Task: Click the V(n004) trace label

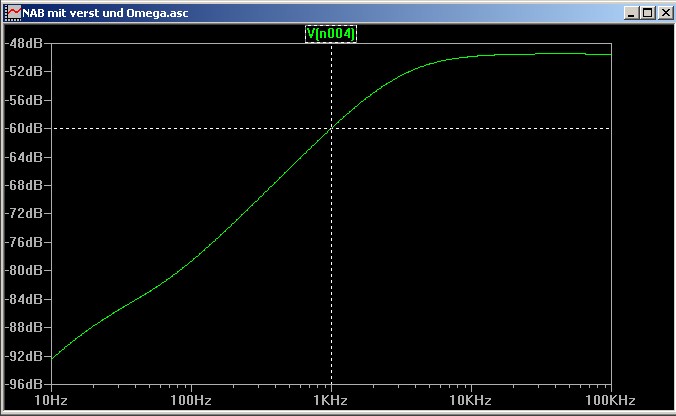Action: 331,34
